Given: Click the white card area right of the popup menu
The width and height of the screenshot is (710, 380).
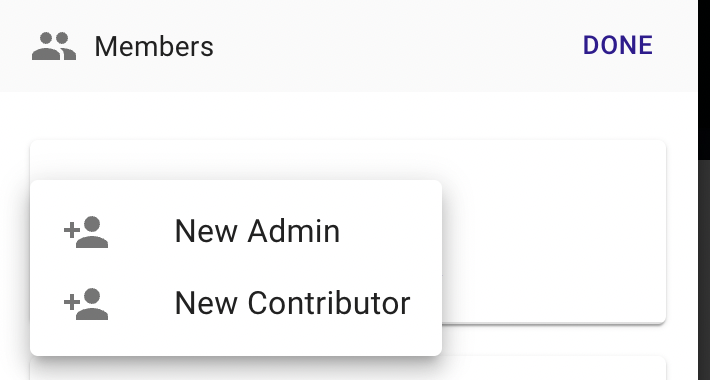Looking at the screenshot, I should (x=553, y=231).
